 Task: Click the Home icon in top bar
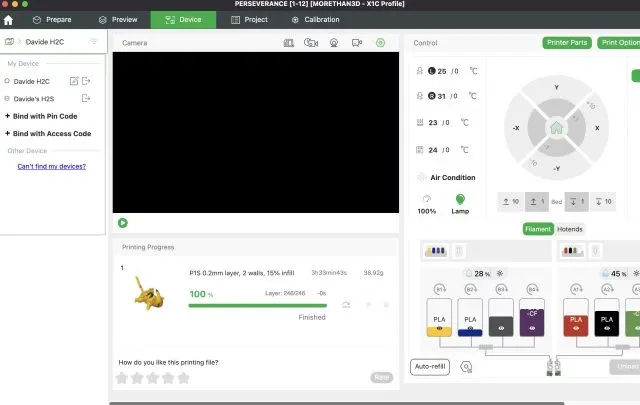[x=9, y=19]
